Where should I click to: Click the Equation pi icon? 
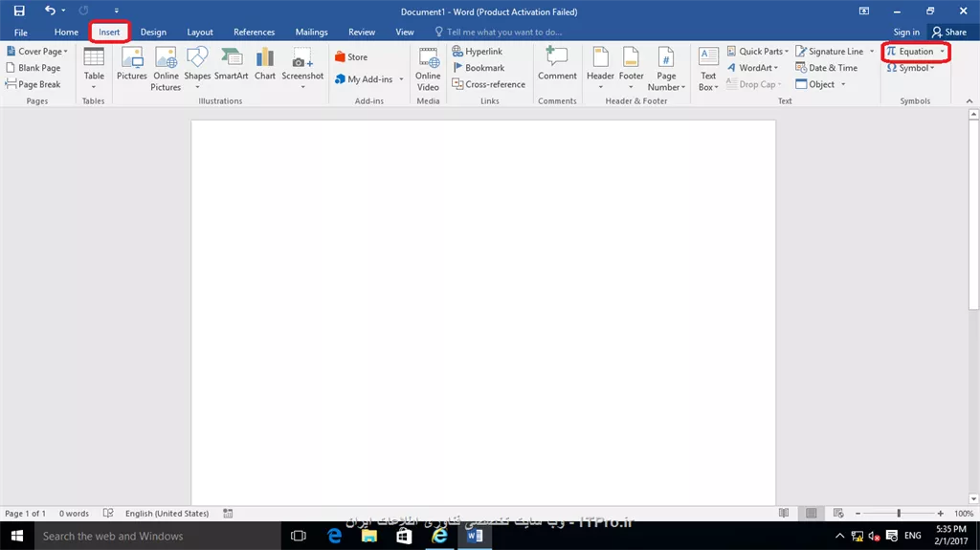[x=891, y=52]
